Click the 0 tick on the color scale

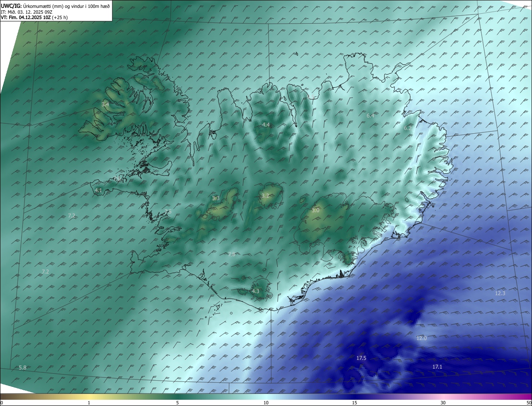(x=1, y=403)
